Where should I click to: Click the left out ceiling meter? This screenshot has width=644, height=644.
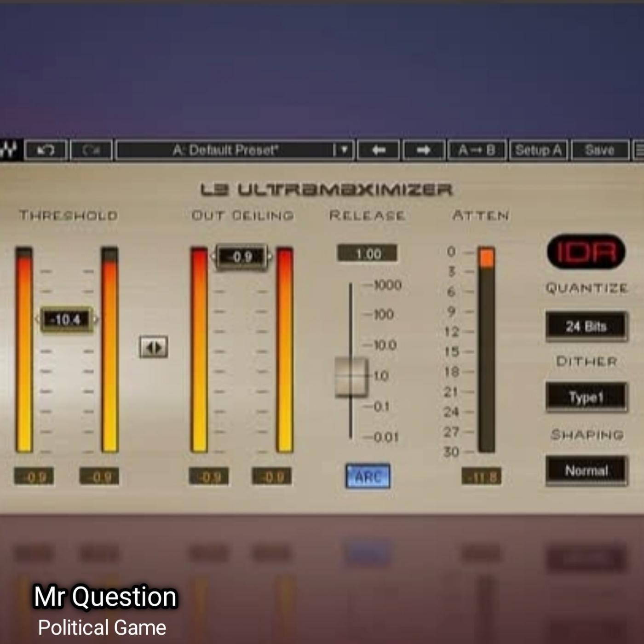(x=199, y=350)
